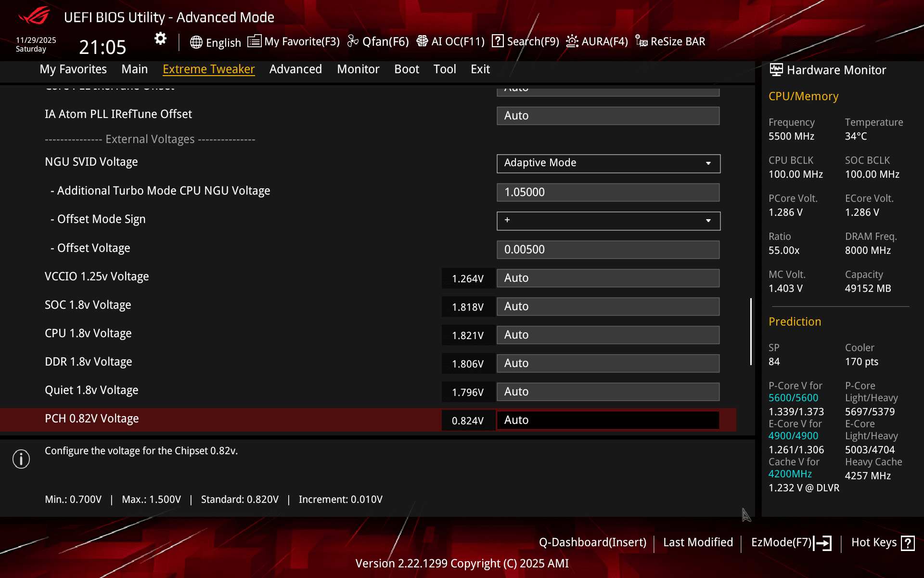Toggle ReSize BAR icon
The width and height of the screenshot is (924, 578).
pyautogui.click(x=641, y=41)
